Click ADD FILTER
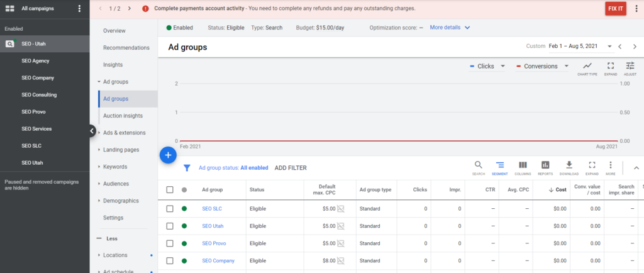Viewport: 644px width, 273px height. (291, 168)
